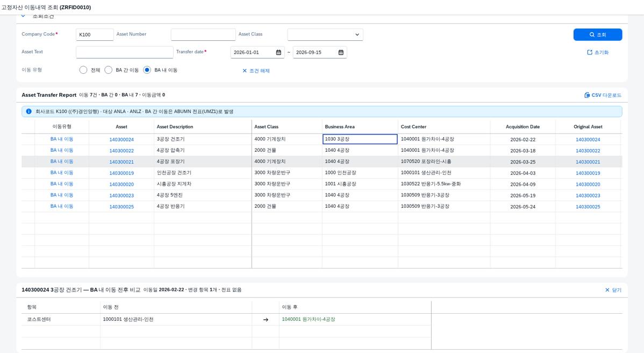644x353 pixels.
Task: Sort by the Cost Center column header
Action: tap(444, 126)
